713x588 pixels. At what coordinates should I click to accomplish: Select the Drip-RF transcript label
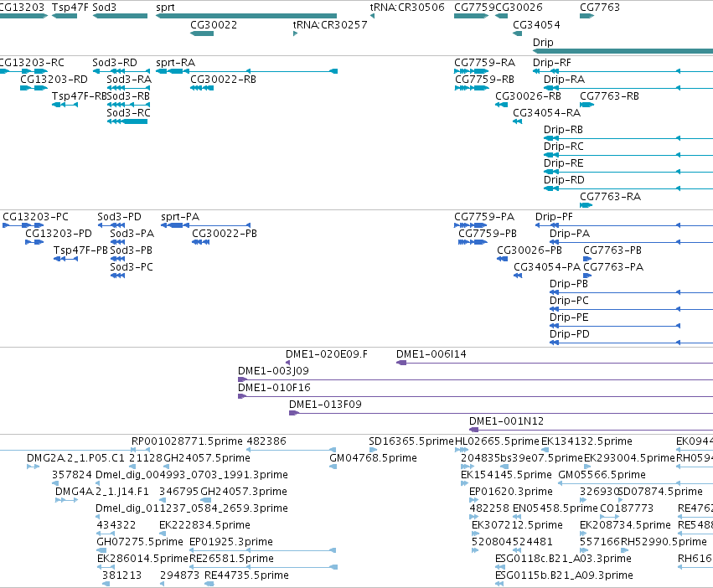[x=552, y=62]
